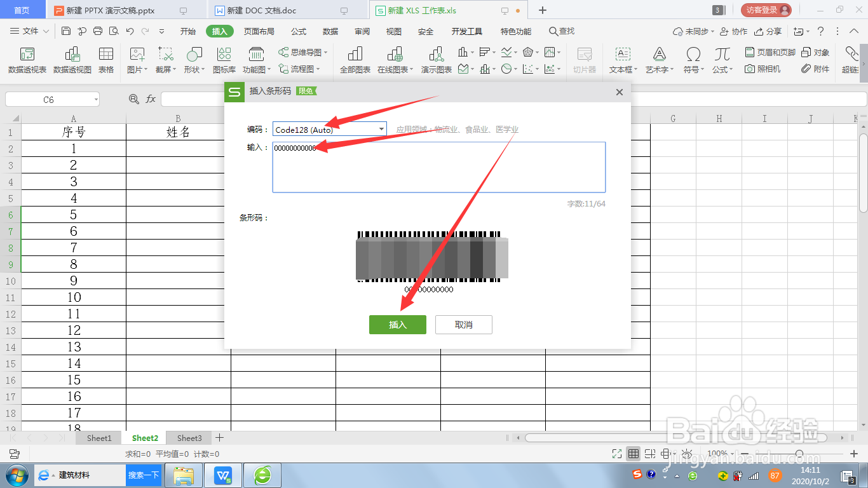Switch to the 开发工具 ribbon tab
This screenshot has height=488, width=868.
(467, 31)
